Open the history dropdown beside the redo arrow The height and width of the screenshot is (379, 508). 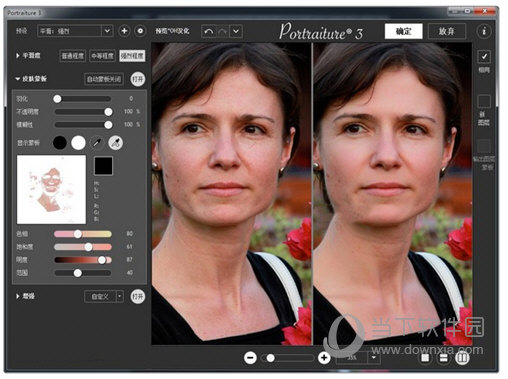tap(236, 31)
